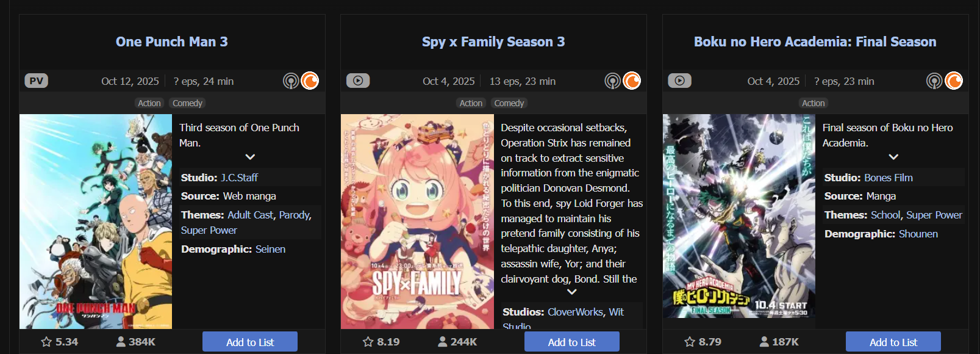Expand One Punch Man 3 synopsis chevron

point(250,157)
